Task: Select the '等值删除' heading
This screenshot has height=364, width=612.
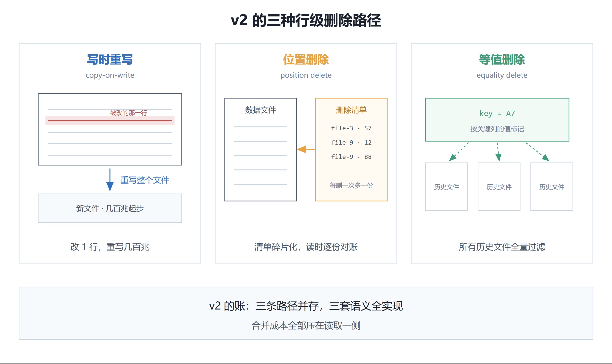Action: [502, 60]
